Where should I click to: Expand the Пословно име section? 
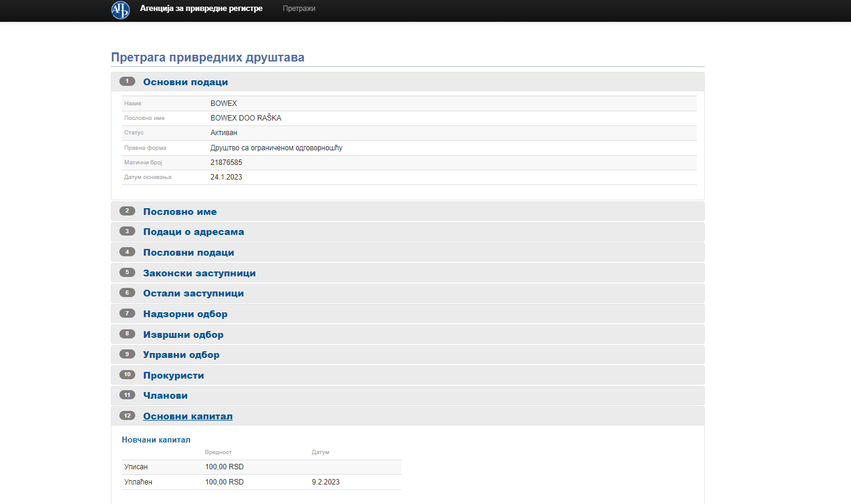pos(180,212)
